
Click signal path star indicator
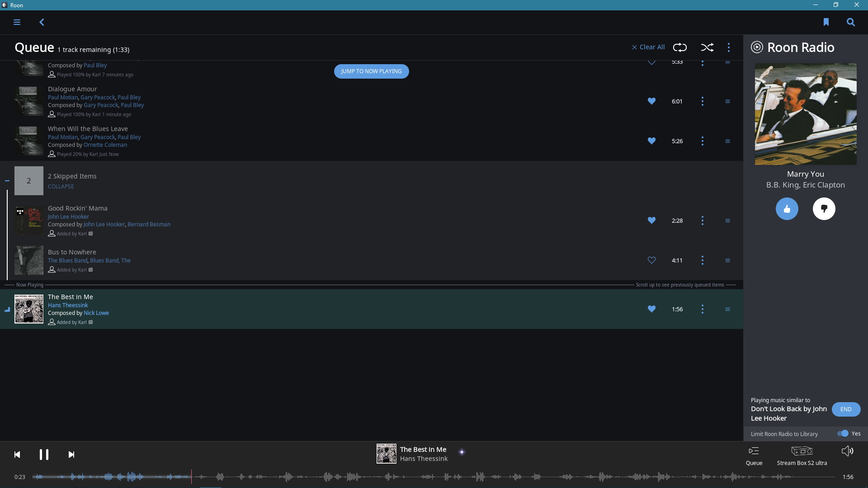pos(462,452)
